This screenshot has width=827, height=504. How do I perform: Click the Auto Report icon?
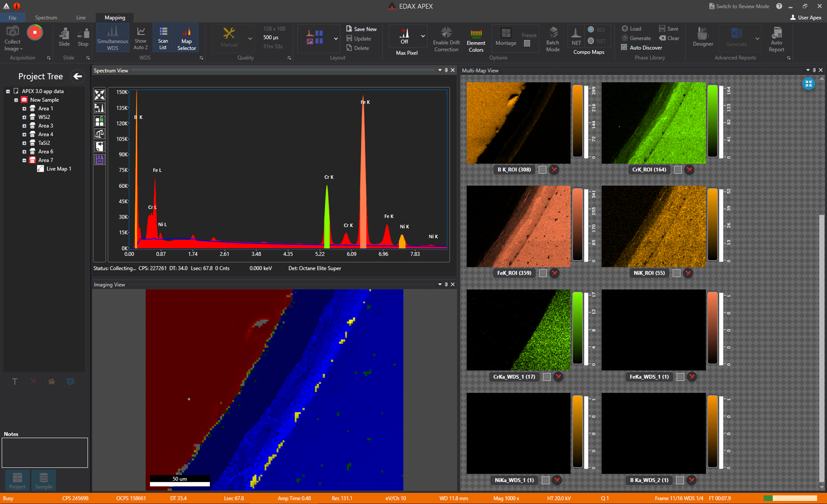(x=776, y=37)
